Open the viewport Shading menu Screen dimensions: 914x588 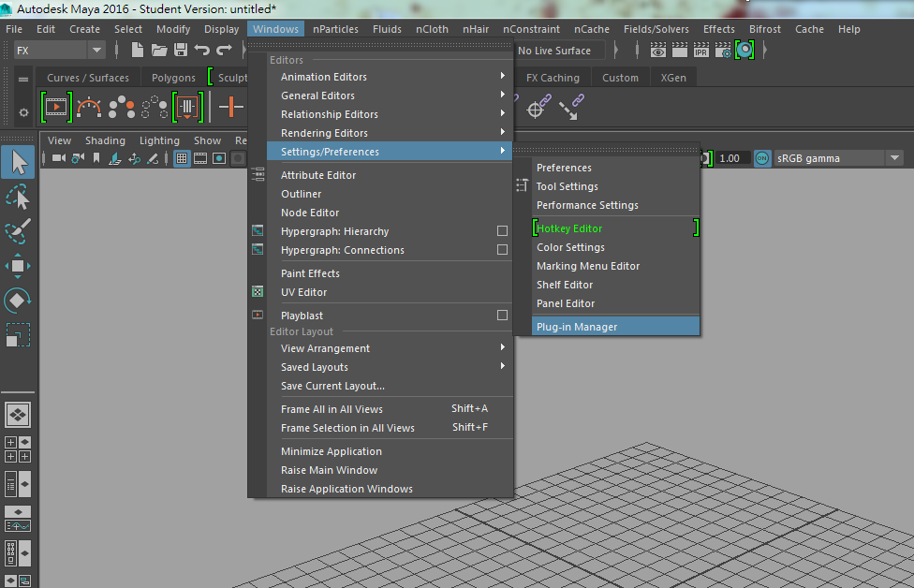(105, 140)
